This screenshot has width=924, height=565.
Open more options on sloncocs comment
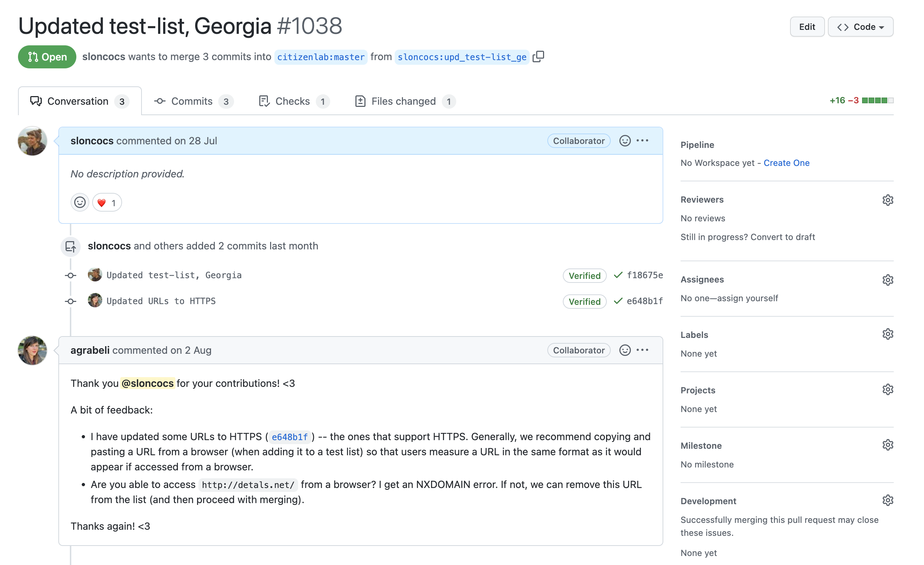(x=642, y=140)
